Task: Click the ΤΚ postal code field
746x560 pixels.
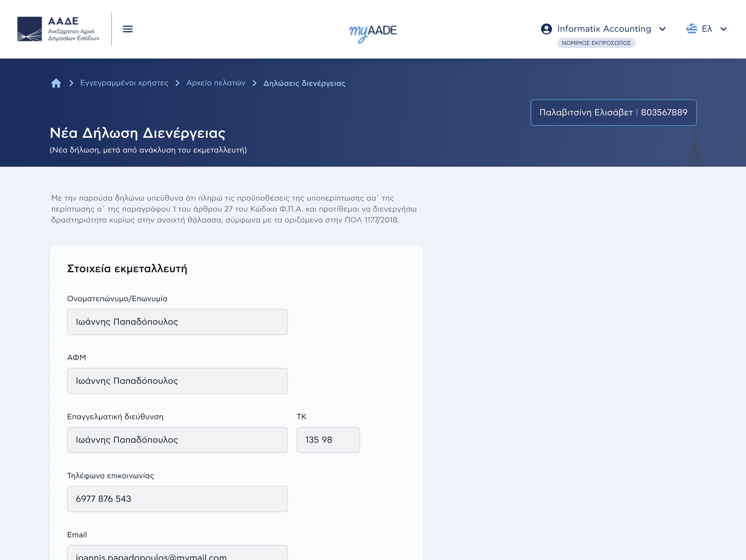Action: pos(328,440)
